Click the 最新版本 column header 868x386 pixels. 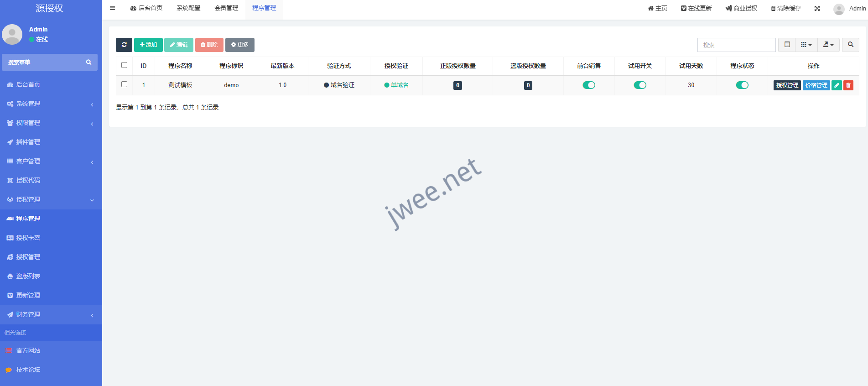(282, 66)
